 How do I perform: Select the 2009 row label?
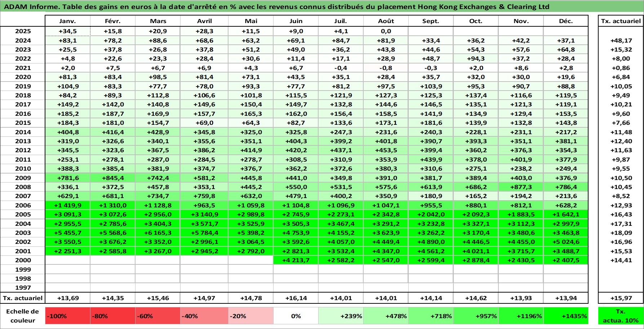click(x=23, y=178)
